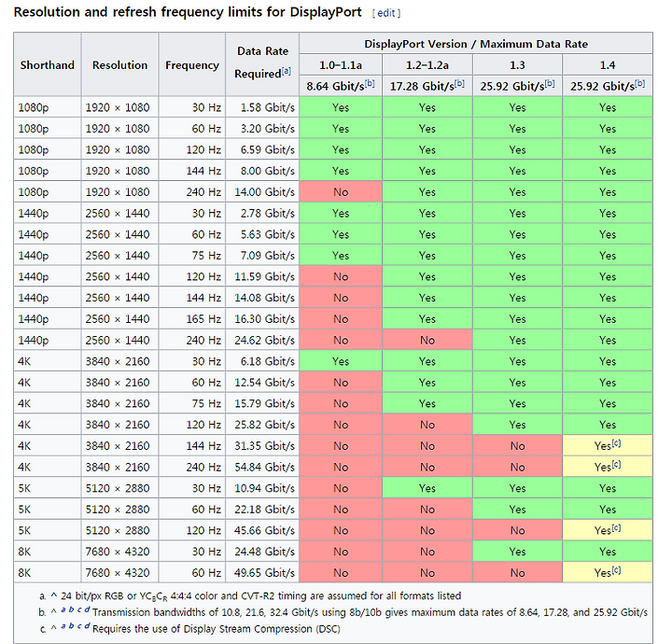Use back-link 'a' of footnote b
Screen dimensions: 672x644
(63, 609)
